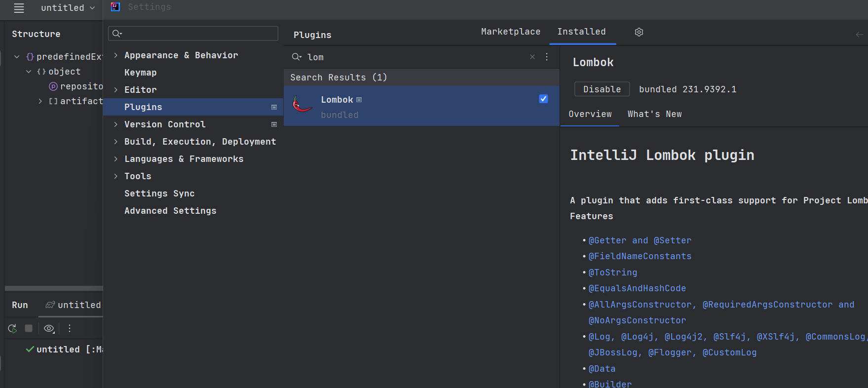
Task: Uncheck the Lombok plugin checkbox
Action: pyautogui.click(x=543, y=99)
